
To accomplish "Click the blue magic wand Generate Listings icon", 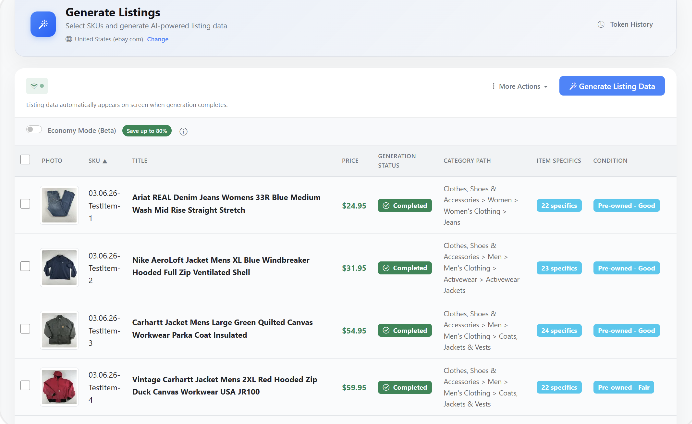I will click(43, 24).
